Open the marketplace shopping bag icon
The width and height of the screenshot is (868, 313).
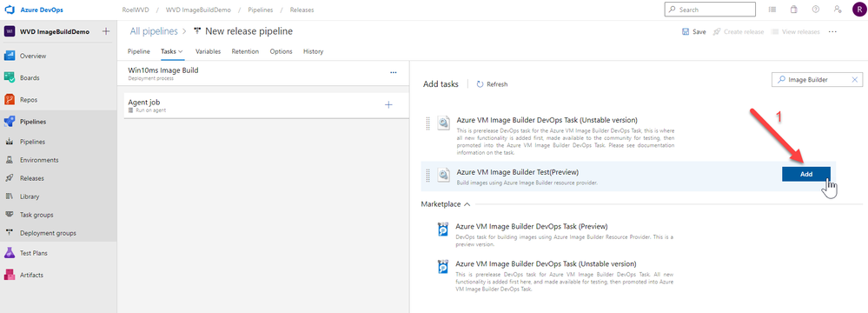click(794, 10)
